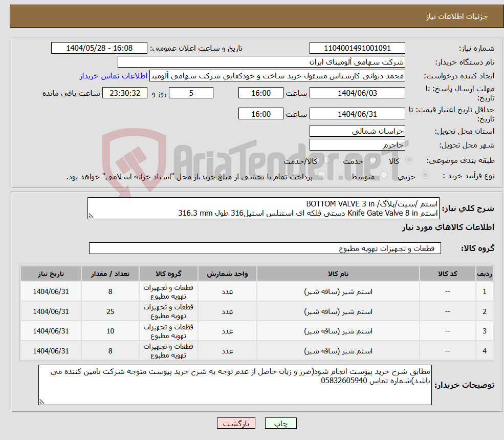The height and width of the screenshot is (440, 504).
Task: Open the اطلاعات تماس خریدار link
Action: (114, 76)
